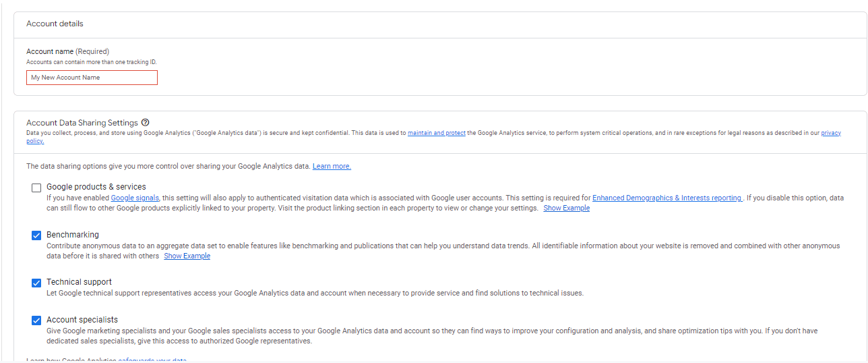
Task: Open the Google signals link
Action: (135, 198)
